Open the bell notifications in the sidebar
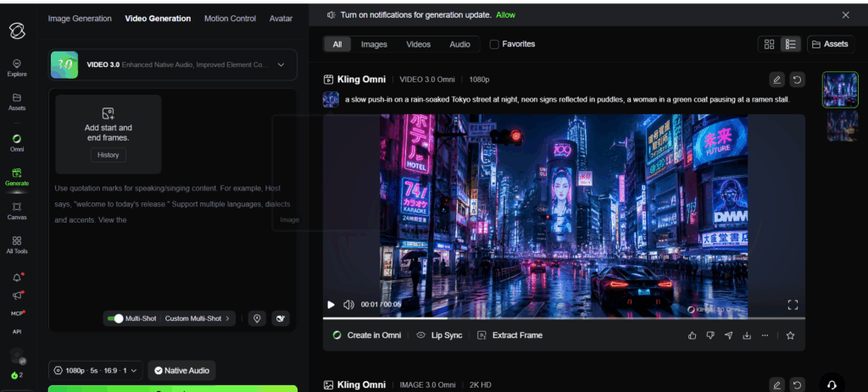Viewport: 868px width, 392px height. point(17,278)
